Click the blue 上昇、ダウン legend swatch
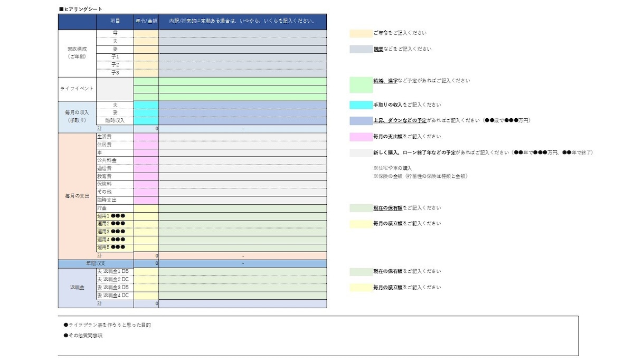The width and height of the screenshot is (644, 362). (361, 121)
